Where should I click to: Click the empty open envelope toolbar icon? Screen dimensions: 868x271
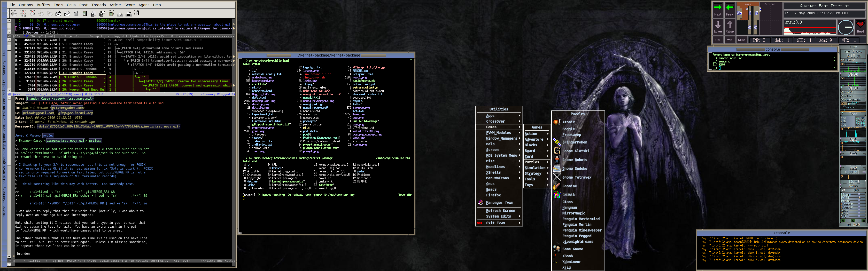(67, 13)
